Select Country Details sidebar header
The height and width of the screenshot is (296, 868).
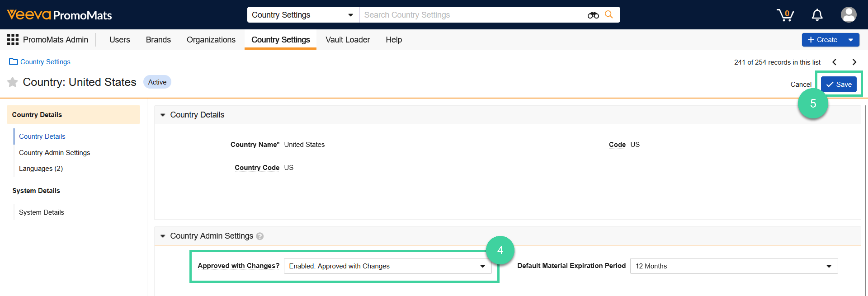tap(73, 115)
